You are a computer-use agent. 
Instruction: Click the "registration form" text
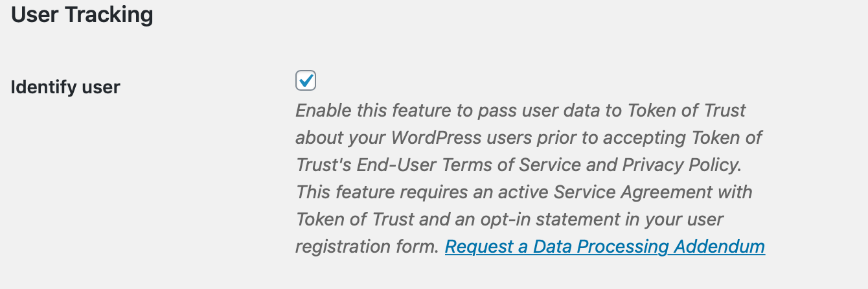point(366,247)
